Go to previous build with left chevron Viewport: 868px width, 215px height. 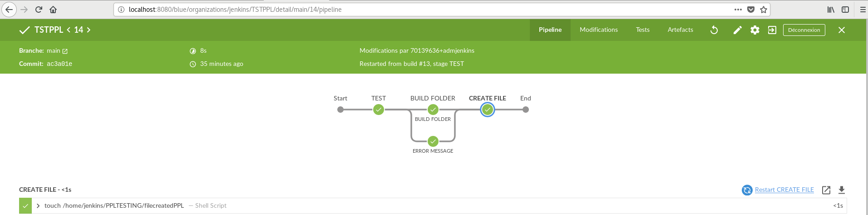[69, 30]
